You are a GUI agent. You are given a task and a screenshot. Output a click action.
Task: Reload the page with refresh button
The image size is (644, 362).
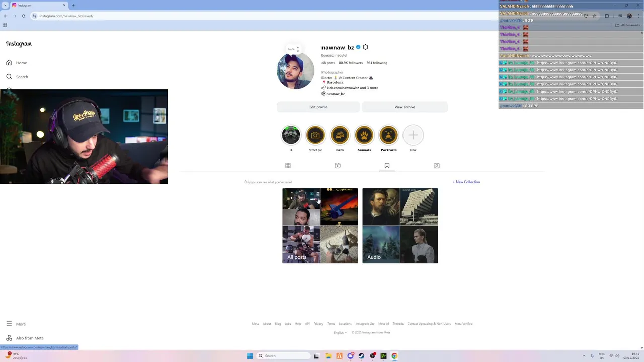tap(24, 16)
